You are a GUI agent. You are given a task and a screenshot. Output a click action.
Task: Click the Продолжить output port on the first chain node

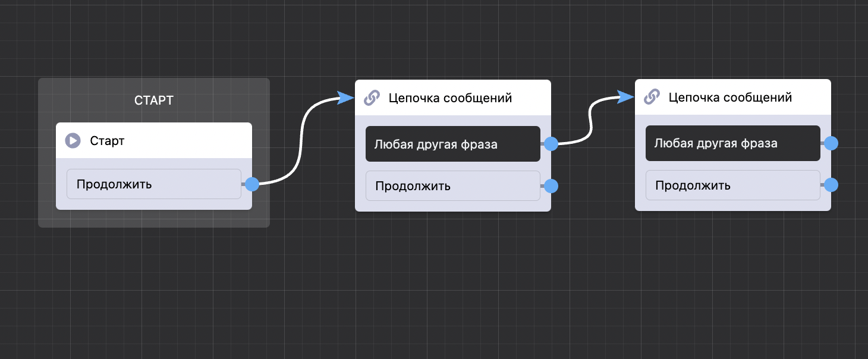point(551,186)
